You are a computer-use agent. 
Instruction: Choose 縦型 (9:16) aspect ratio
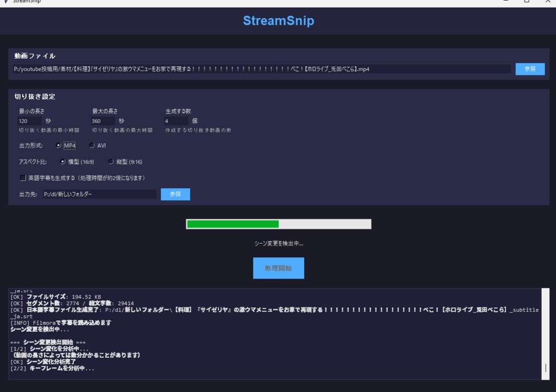tap(110, 161)
